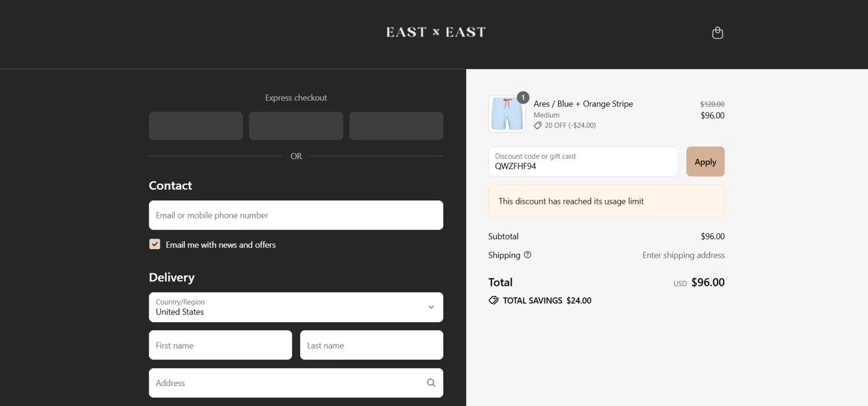Focus the Email or mobile phone number field
868x406 pixels.
click(x=296, y=215)
